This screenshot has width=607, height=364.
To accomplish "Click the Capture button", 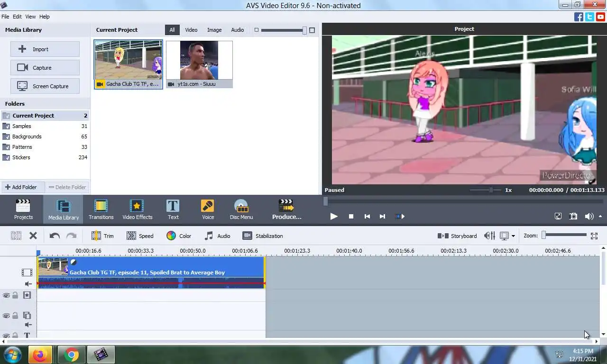I will pos(45,68).
